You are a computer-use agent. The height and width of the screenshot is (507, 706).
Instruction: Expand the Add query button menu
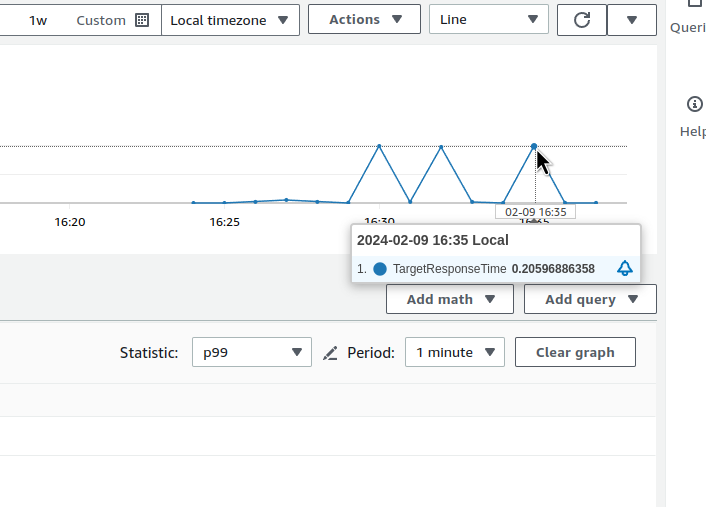[590, 299]
